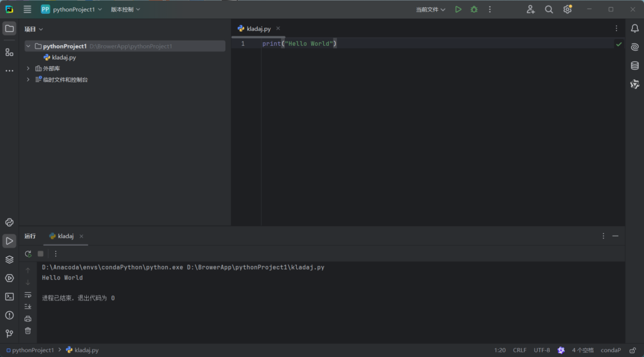Image resolution: width=644 pixels, height=357 pixels.
Task: Open Run tool window icon in sidebar
Action: coord(9,241)
